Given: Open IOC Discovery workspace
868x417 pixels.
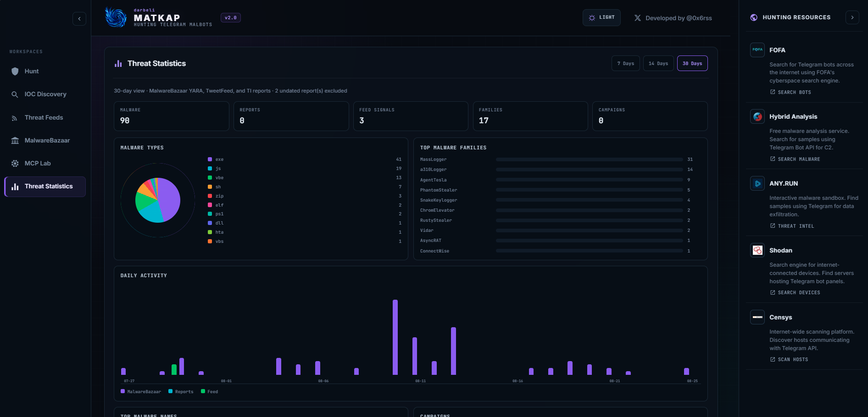Looking at the screenshot, I should coord(45,94).
